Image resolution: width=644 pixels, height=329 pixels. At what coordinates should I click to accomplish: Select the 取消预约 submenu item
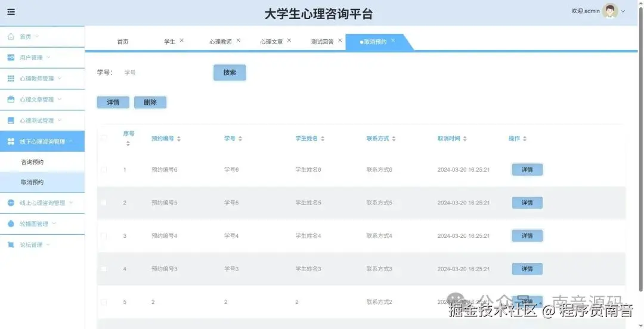click(42, 182)
